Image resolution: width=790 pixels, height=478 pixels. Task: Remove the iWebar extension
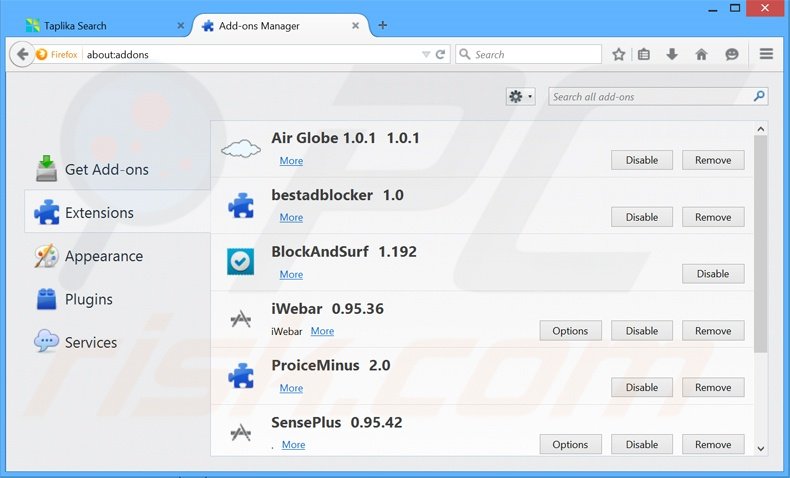[x=713, y=331]
